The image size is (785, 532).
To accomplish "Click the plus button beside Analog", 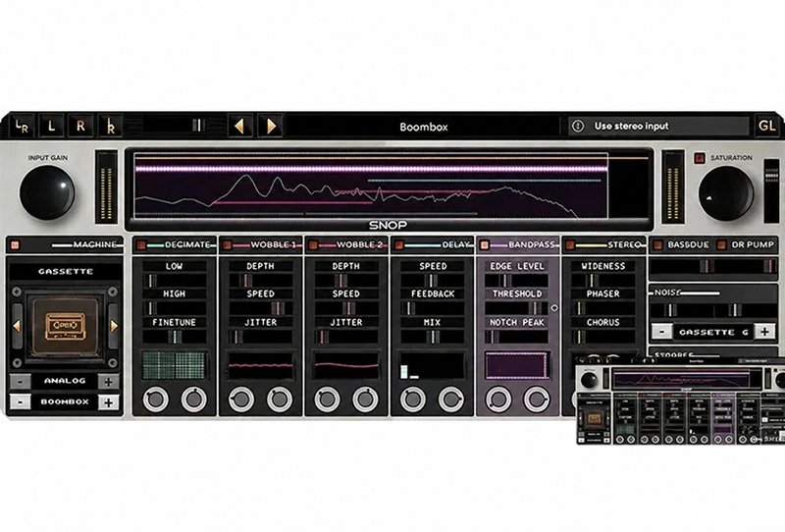I will pos(109,382).
